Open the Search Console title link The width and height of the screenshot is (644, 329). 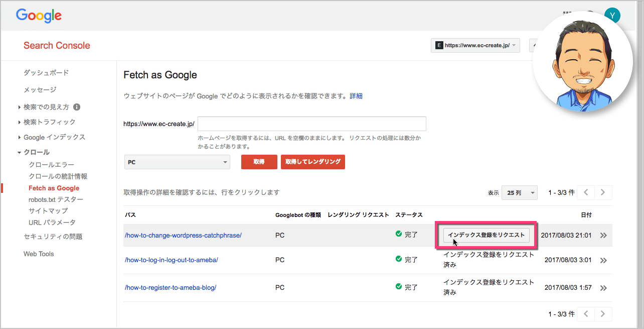tap(57, 45)
